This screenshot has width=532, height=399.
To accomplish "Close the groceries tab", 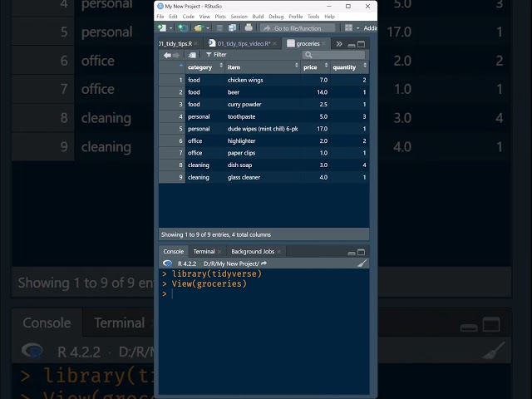I will click(323, 43).
